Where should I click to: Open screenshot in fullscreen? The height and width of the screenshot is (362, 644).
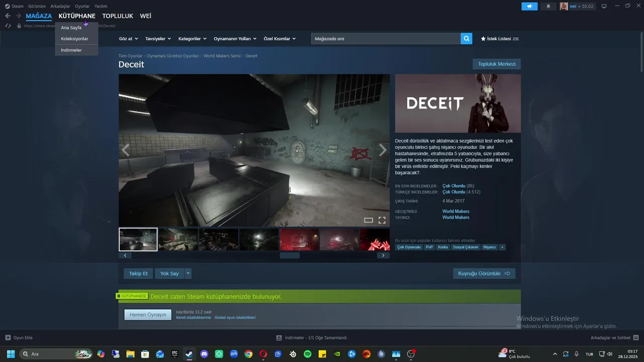pyautogui.click(x=382, y=220)
